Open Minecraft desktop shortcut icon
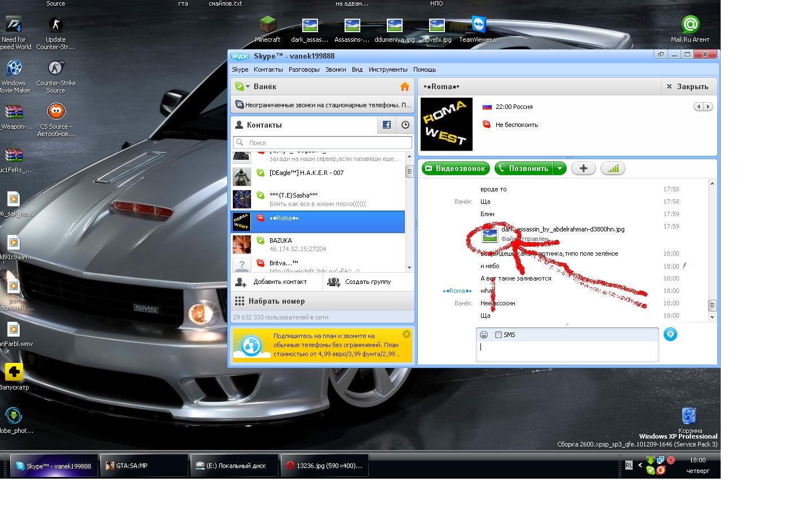Screen dimensions: 812x508 click(267, 25)
